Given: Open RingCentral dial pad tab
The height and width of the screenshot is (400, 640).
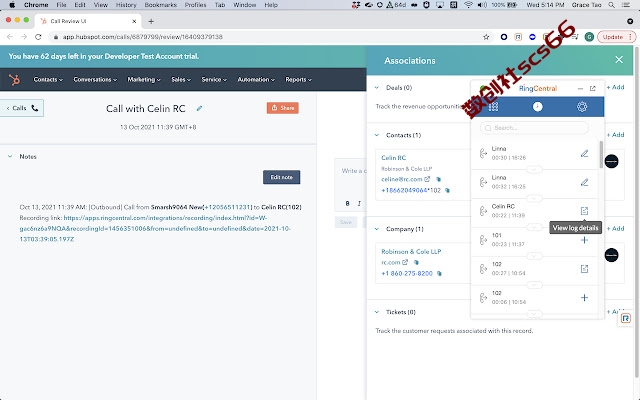Looking at the screenshot, I should pyautogui.click(x=493, y=107).
